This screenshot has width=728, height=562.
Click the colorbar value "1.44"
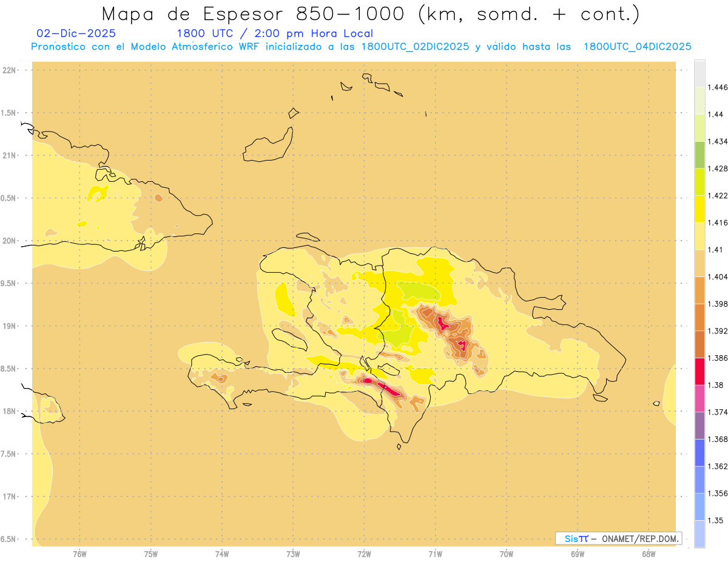(x=716, y=114)
